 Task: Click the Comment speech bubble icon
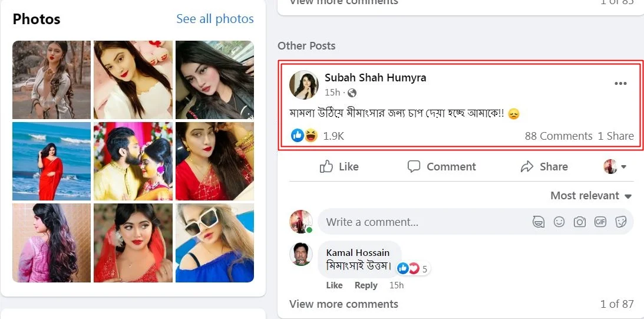click(414, 167)
